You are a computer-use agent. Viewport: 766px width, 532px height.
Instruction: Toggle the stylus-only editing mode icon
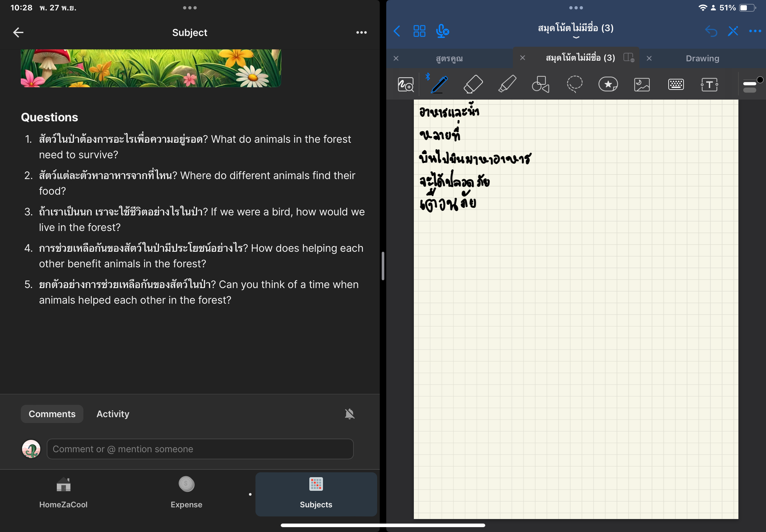[733, 31]
